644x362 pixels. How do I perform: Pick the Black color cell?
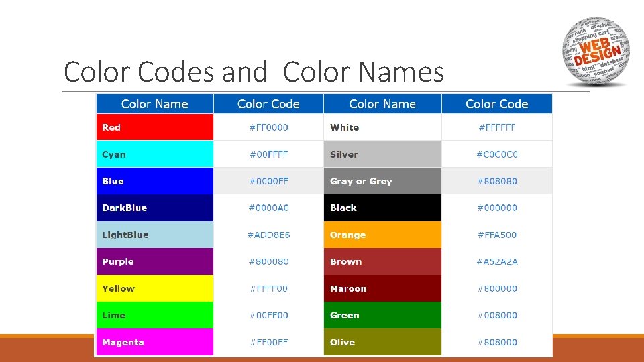[383, 208]
